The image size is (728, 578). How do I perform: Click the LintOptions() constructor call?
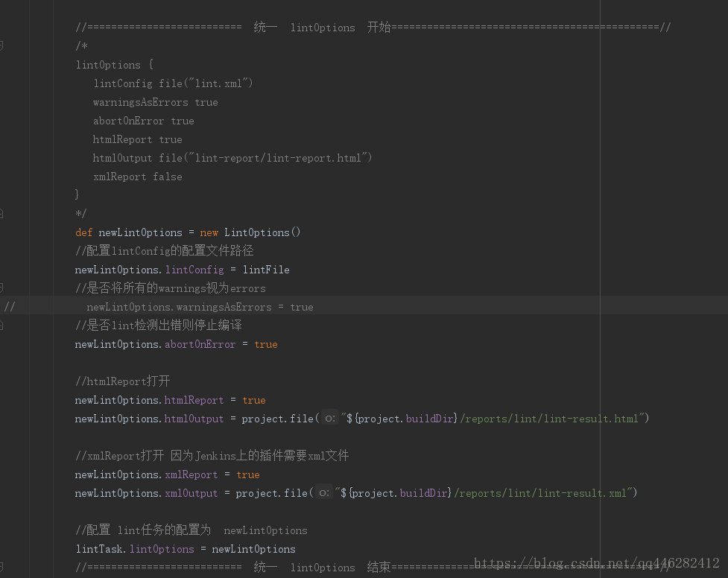pos(262,232)
